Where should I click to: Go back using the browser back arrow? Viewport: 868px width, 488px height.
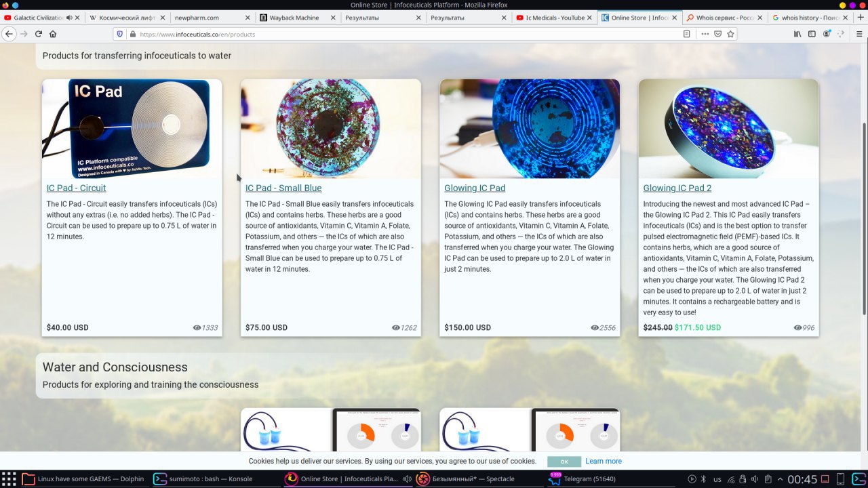point(9,34)
